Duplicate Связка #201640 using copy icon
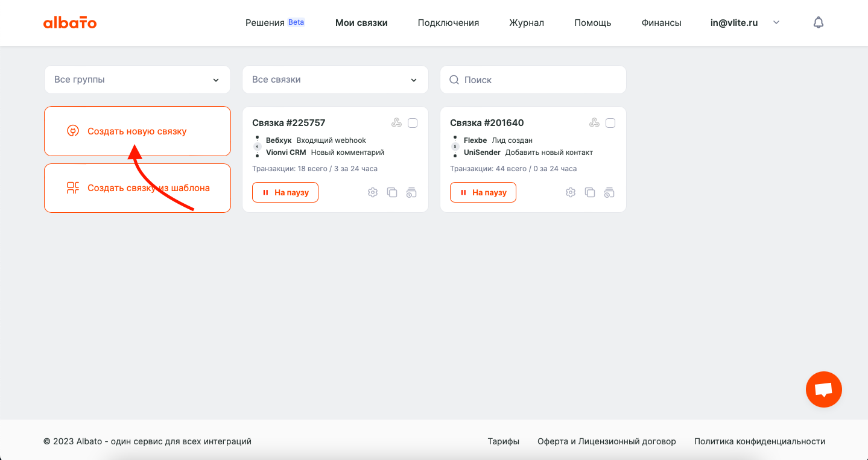The width and height of the screenshot is (868, 460). pyautogui.click(x=590, y=192)
